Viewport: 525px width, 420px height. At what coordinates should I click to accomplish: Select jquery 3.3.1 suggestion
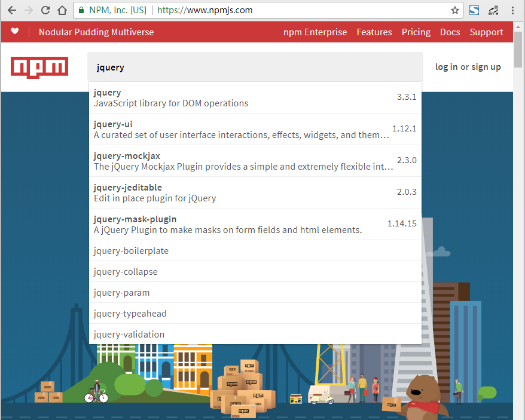tap(255, 98)
